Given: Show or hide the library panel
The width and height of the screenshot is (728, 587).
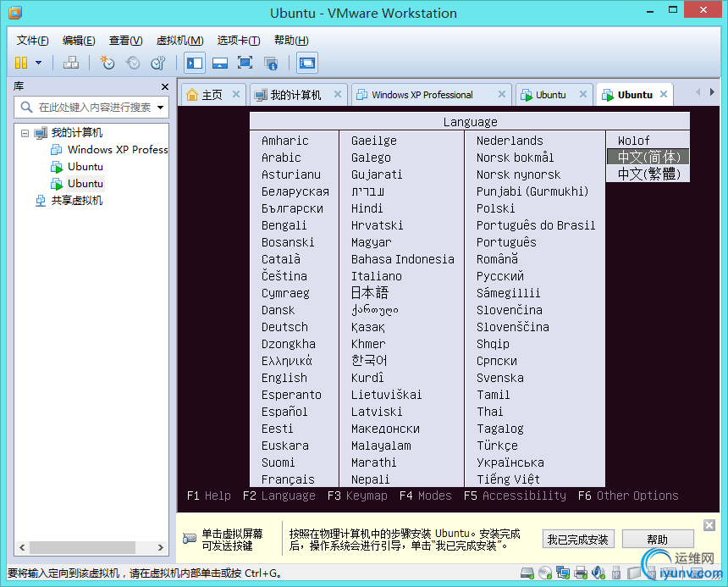Looking at the screenshot, I should [193, 63].
